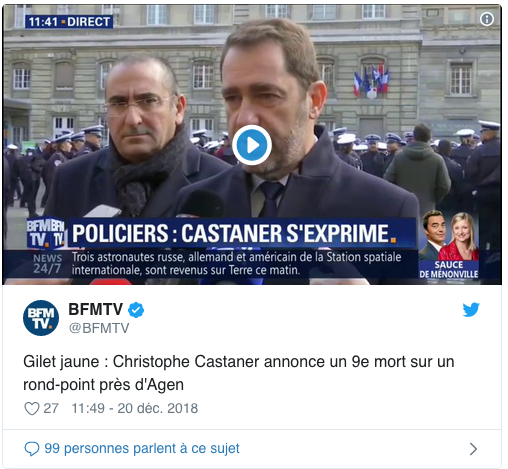Open the 11:49 - 20 déc. 2018 timestamp
This screenshot has width=508, height=469.
[x=135, y=408]
